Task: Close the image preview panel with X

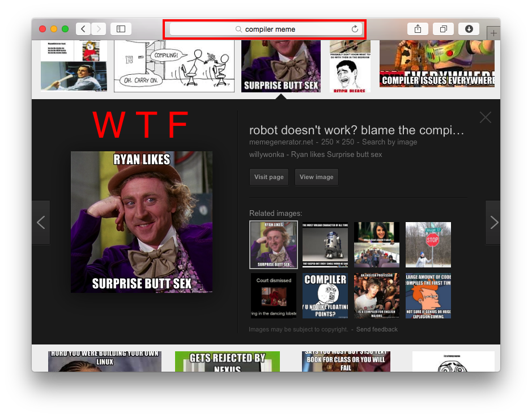Action: tap(486, 117)
